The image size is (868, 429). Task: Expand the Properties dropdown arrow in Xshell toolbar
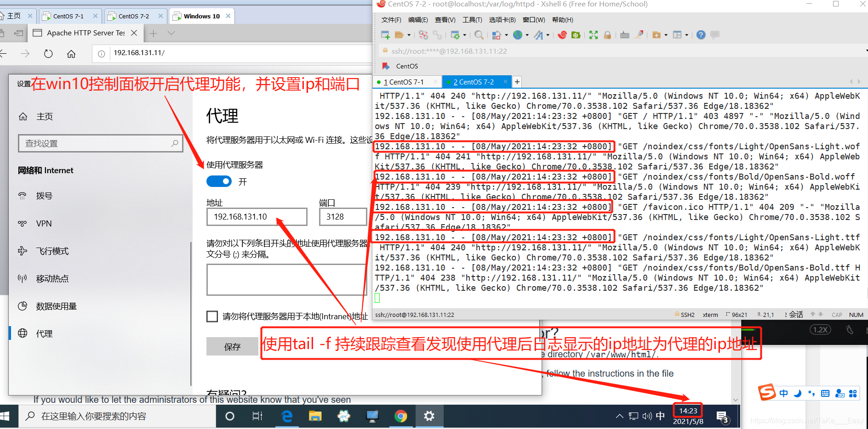(464, 35)
